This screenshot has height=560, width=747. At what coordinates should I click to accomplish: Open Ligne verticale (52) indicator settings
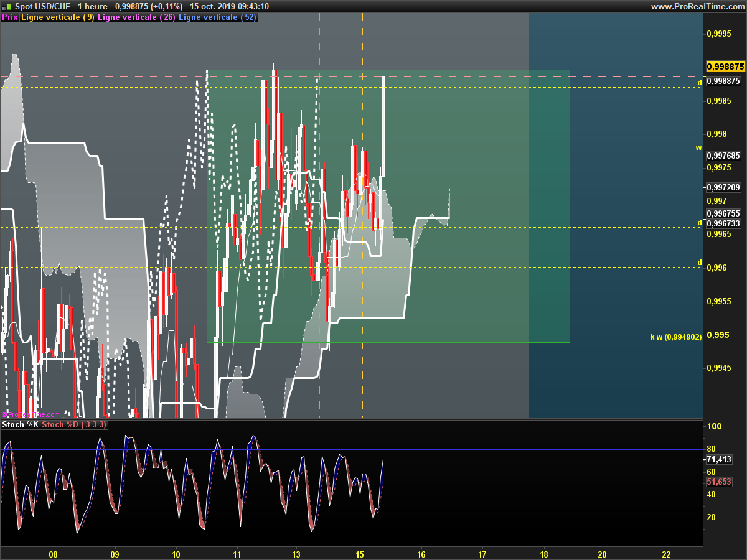pos(217,17)
